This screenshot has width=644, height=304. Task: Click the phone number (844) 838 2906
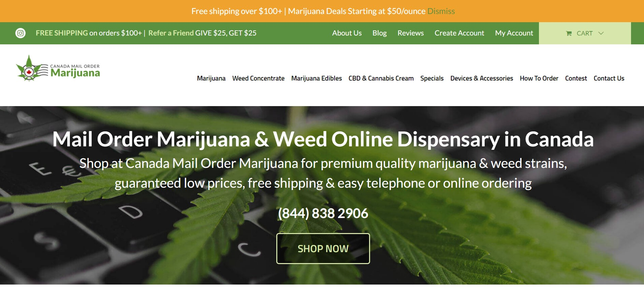[x=323, y=214]
